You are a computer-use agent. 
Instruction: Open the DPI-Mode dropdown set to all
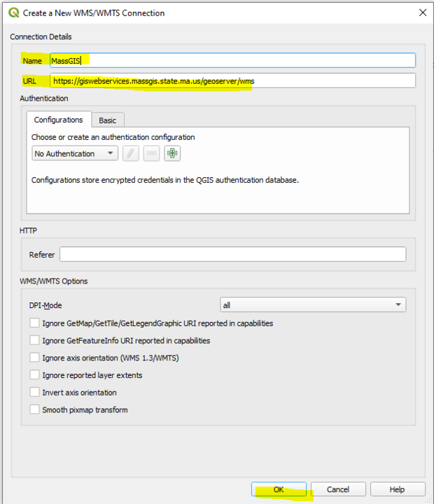pos(313,304)
